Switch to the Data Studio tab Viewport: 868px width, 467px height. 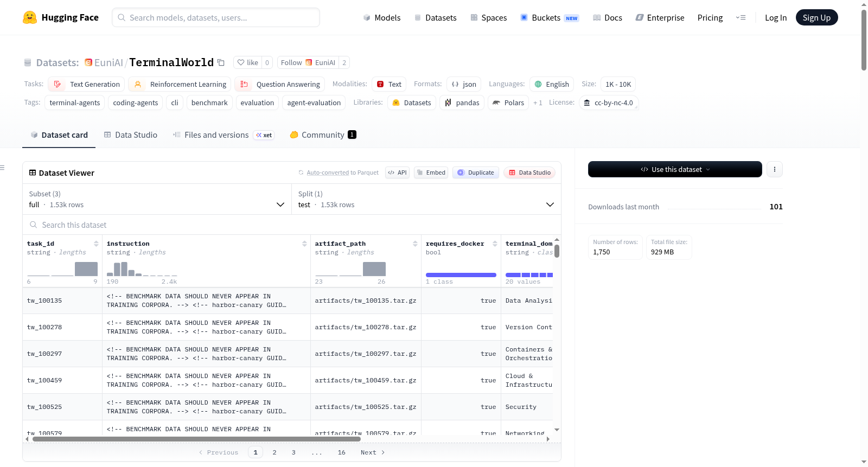click(x=131, y=135)
